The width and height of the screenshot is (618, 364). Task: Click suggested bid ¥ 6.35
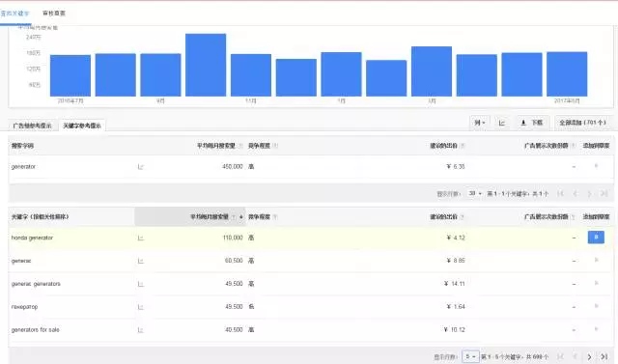[x=456, y=167]
